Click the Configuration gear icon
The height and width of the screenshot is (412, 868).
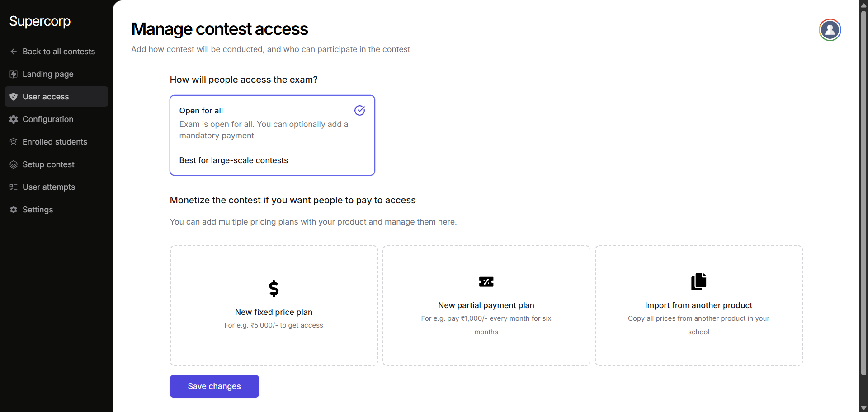(x=14, y=119)
